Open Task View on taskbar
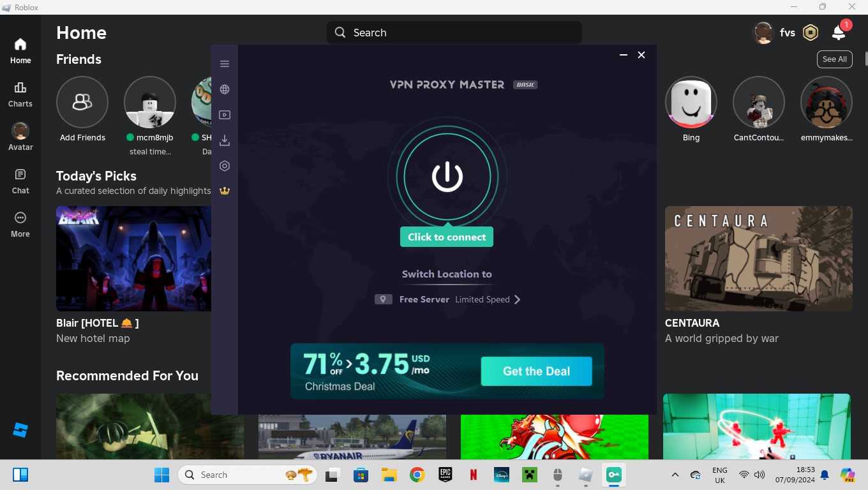 [x=332, y=475]
